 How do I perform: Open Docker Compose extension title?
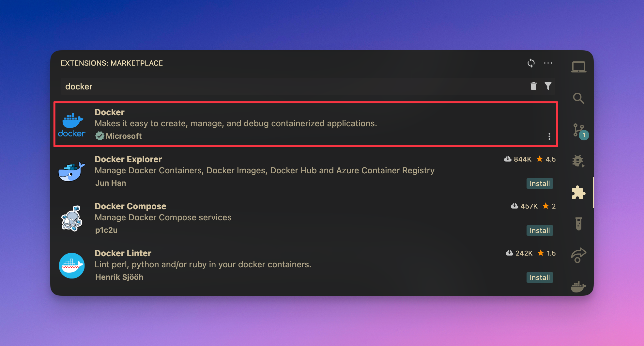click(130, 206)
